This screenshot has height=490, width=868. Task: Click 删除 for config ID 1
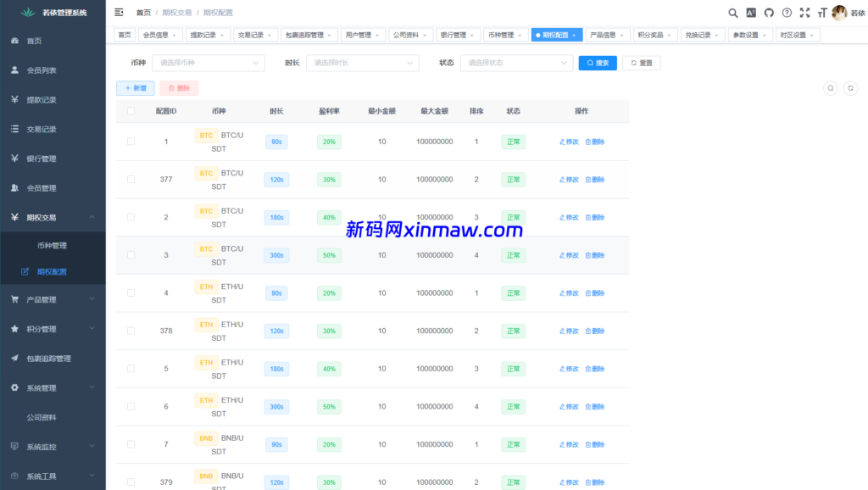click(x=595, y=142)
